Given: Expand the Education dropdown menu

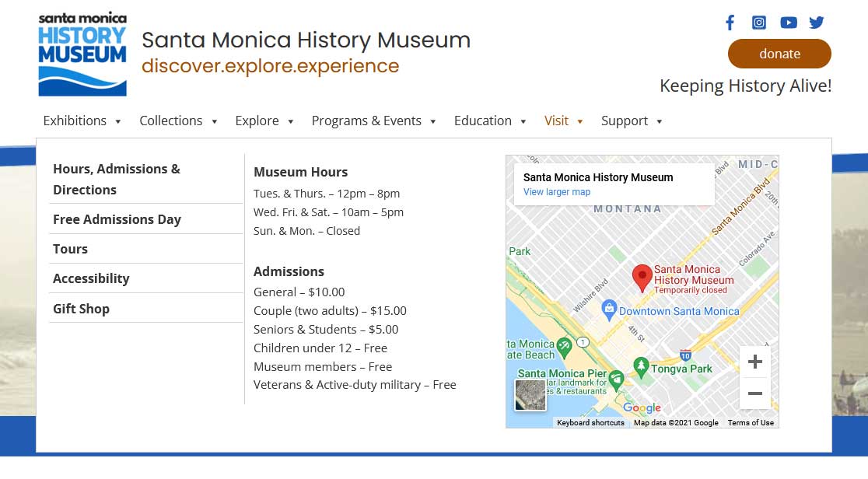Looking at the screenshot, I should [x=490, y=121].
